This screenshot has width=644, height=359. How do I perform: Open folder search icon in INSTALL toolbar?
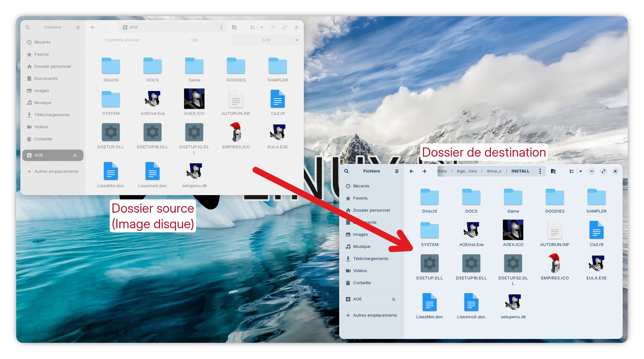pyautogui.click(x=553, y=171)
